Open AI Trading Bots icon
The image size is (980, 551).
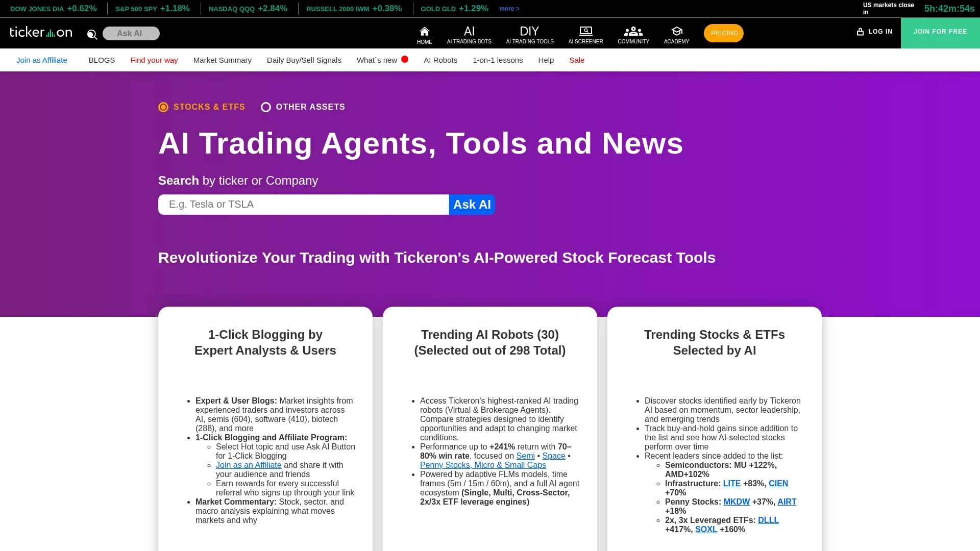469,31
